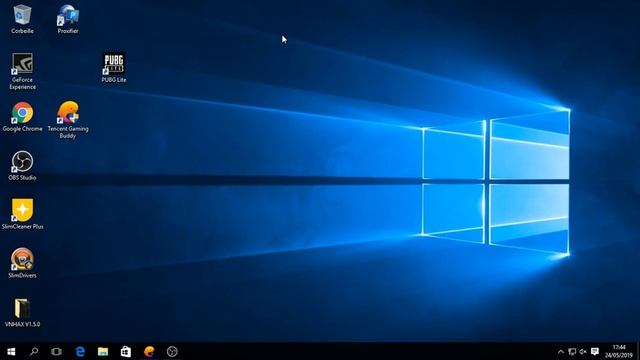Screen dimensions: 640x360
Task: Launch Microsoft Edge from the taskbar
Action: tap(80, 351)
